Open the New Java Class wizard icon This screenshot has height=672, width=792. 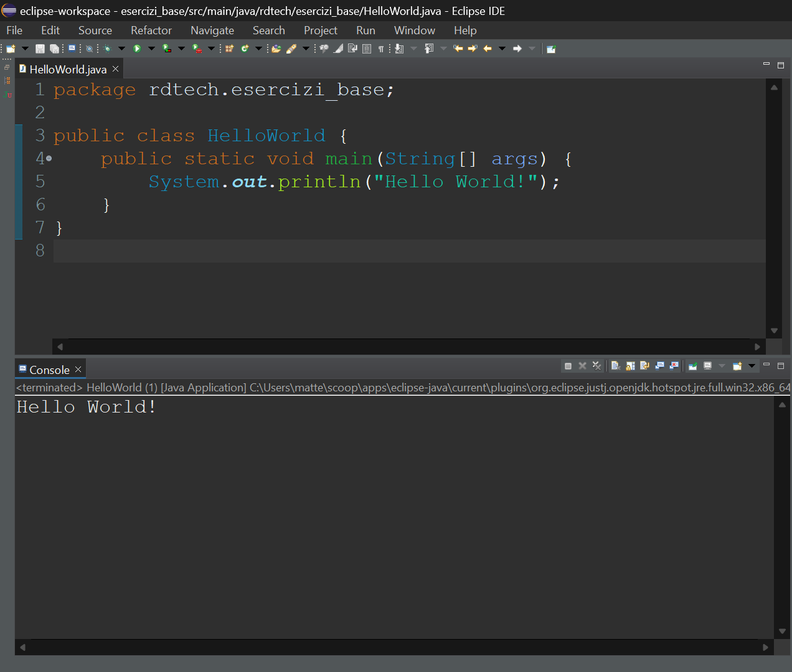click(244, 48)
